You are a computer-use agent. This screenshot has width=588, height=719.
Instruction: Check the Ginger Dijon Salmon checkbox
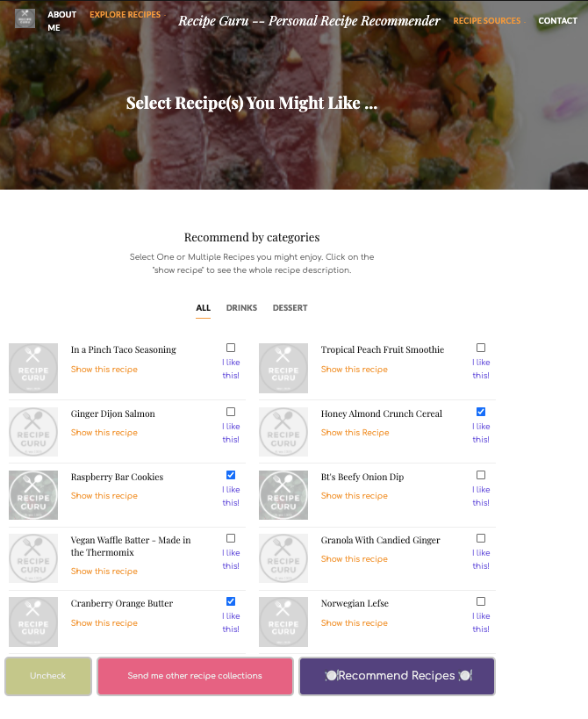[231, 412]
